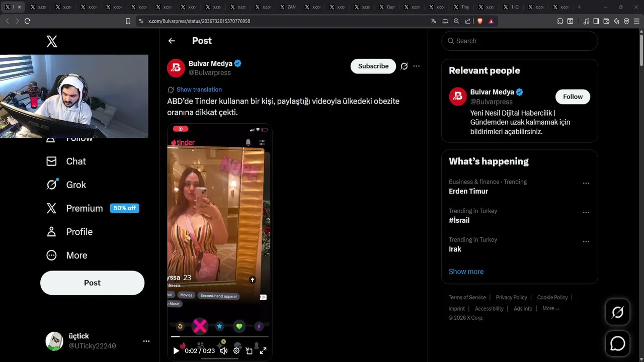The height and width of the screenshot is (362, 644).
Task: Click Show more under What's happening
Action: coord(466,271)
